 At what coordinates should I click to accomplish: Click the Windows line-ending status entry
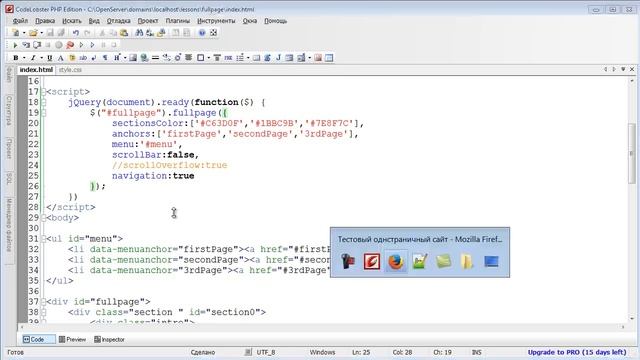click(x=322, y=352)
